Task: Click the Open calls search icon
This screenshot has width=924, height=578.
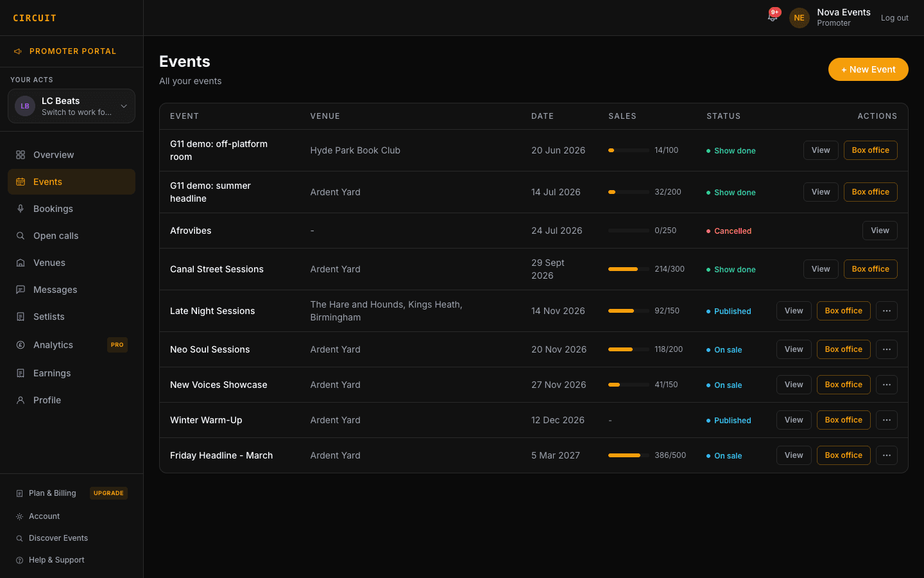Action: tap(21, 236)
